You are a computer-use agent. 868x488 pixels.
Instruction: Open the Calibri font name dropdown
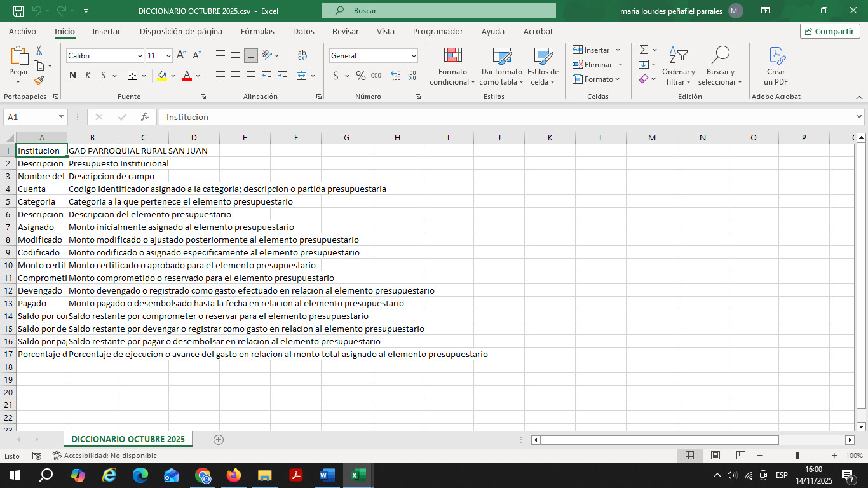[x=140, y=56]
